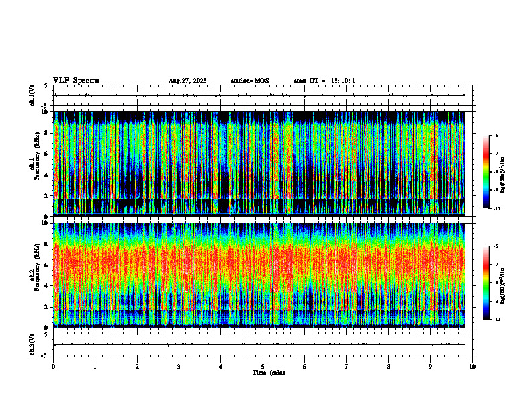
Task: Click the "5" tick on ch.1(V) axis
Action: [46, 85]
